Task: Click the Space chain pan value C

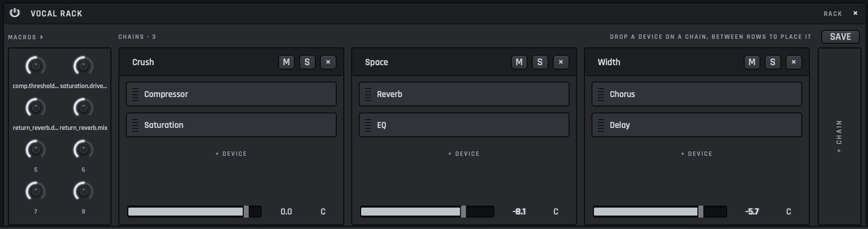Action: [556, 212]
